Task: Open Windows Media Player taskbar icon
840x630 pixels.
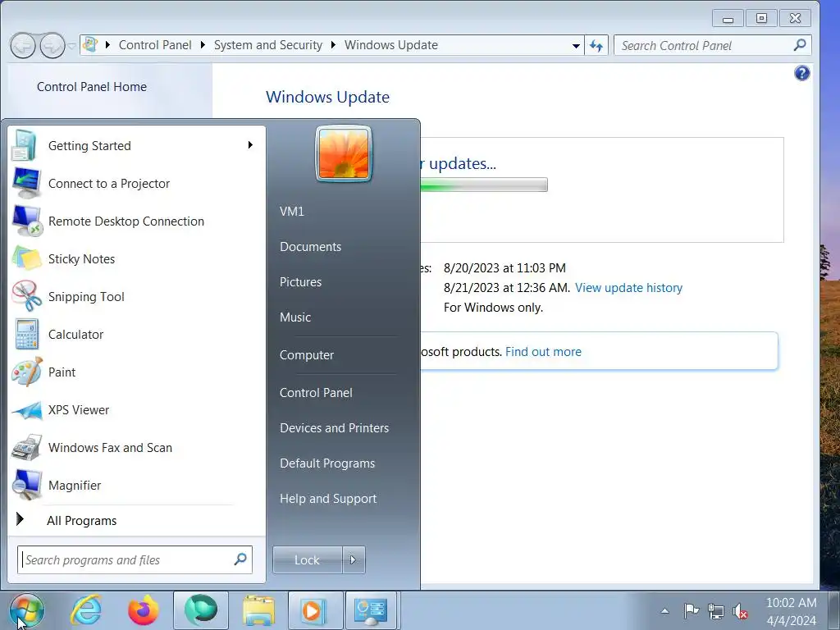Action: pos(315,610)
